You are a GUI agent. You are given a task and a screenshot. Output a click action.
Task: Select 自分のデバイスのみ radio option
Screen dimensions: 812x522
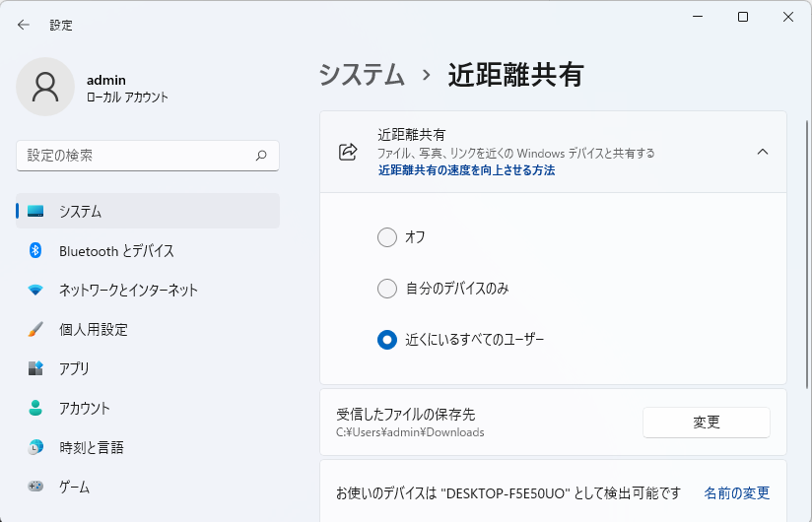click(387, 289)
